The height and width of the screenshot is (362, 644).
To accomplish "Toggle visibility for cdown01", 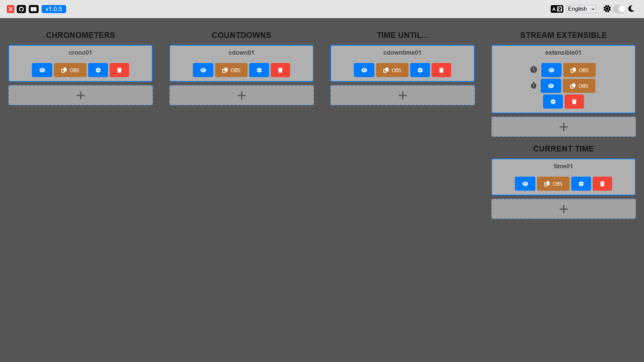I will [x=203, y=70].
